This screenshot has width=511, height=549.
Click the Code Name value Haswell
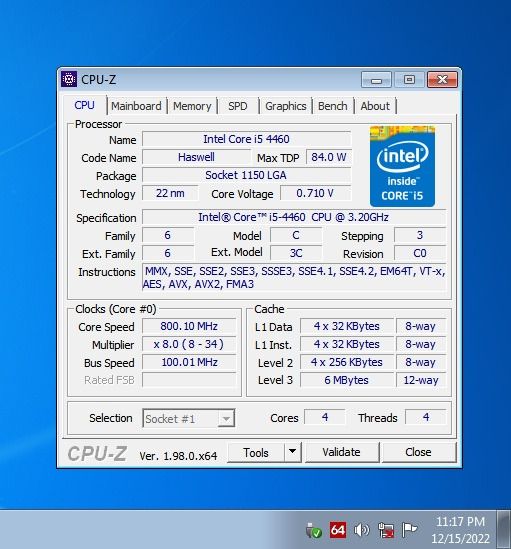(x=196, y=157)
